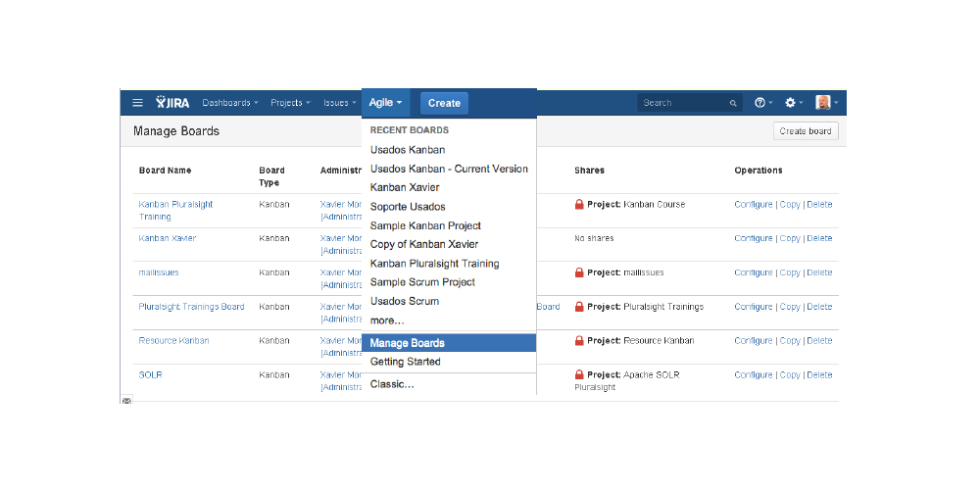This screenshot has height=493, width=980.
Task: Configure the SOLR board
Action: click(753, 375)
